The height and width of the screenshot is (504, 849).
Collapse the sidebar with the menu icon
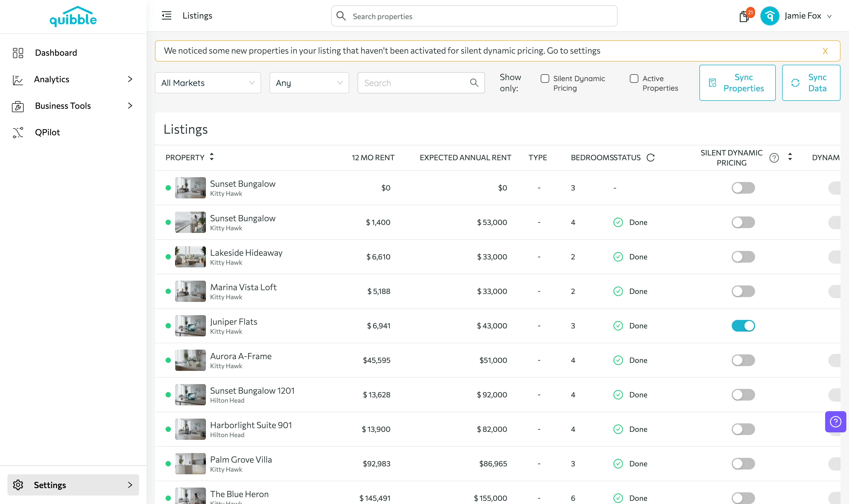[x=166, y=16]
